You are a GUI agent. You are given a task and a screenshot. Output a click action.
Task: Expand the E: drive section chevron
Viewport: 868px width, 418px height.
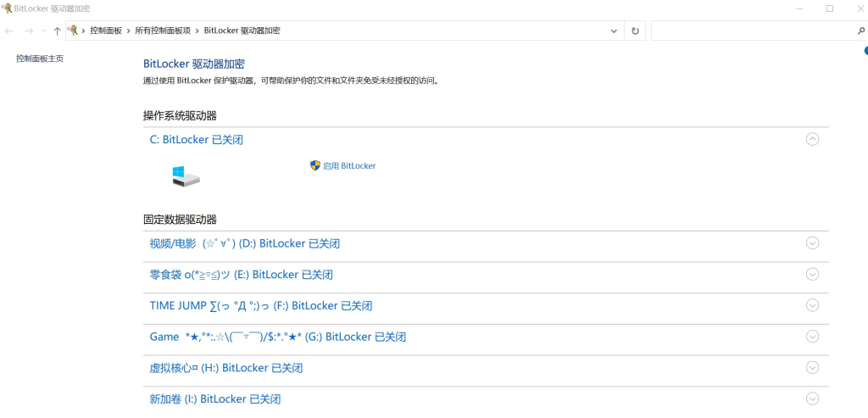[812, 274]
